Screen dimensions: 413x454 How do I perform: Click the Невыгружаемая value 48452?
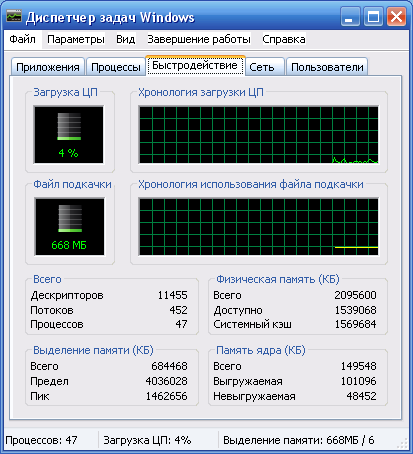tap(361, 396)
